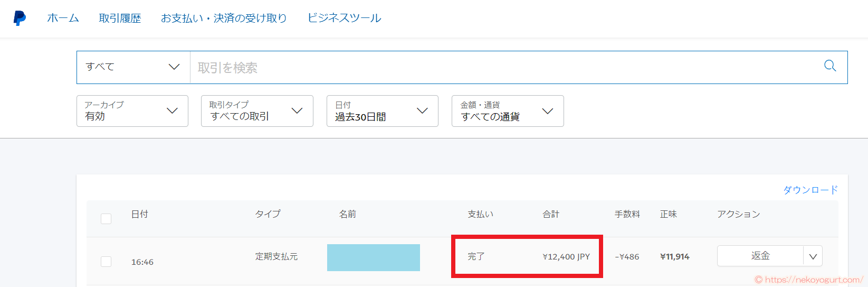The height and width of the screenshot is (287, 868).
Task: Click the 合計 column header
Action: [x=551, y=214]
